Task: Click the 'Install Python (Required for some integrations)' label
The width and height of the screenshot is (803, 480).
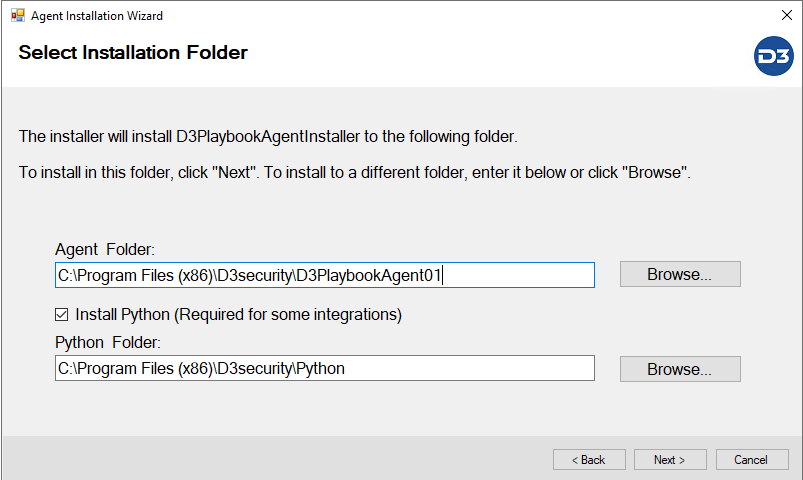Action: pos(238,315)
